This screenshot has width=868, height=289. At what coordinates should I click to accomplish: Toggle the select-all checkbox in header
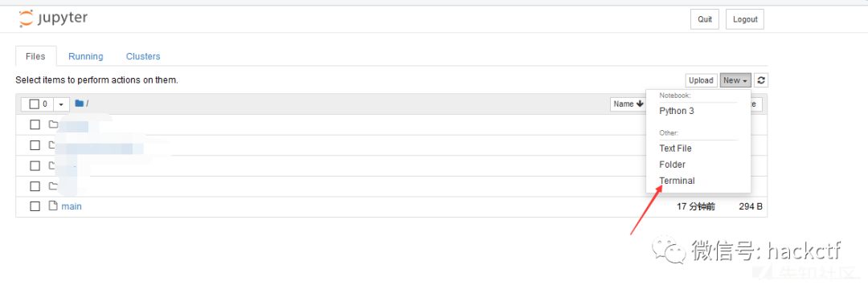click(35, 104)
